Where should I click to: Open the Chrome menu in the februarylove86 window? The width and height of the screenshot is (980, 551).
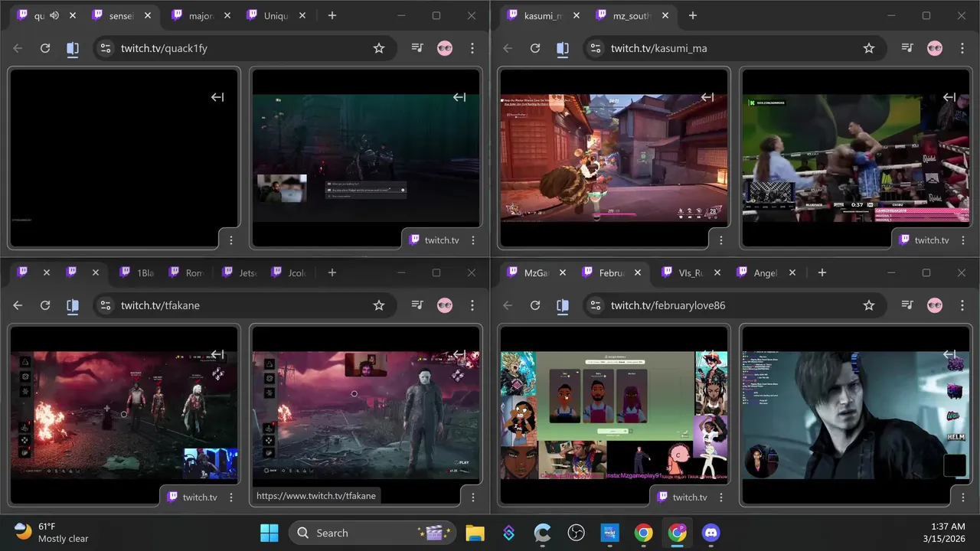pyautogui.click(x=962, y=305)
